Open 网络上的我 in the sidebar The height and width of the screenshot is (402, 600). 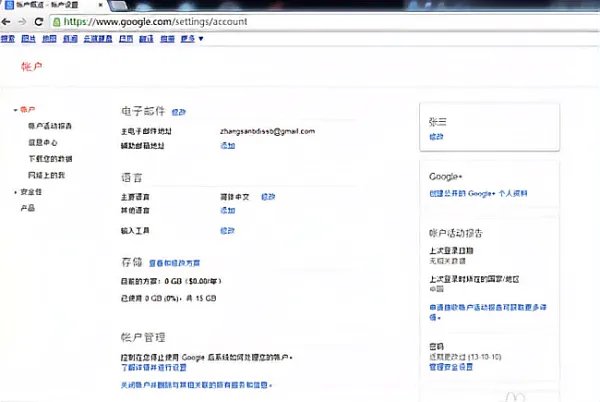tap(46, 175)
